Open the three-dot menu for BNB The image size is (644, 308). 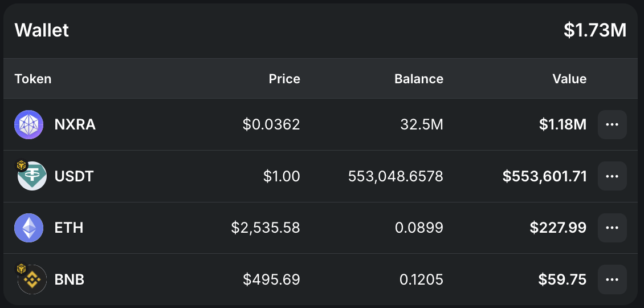(x=612, y=279)
